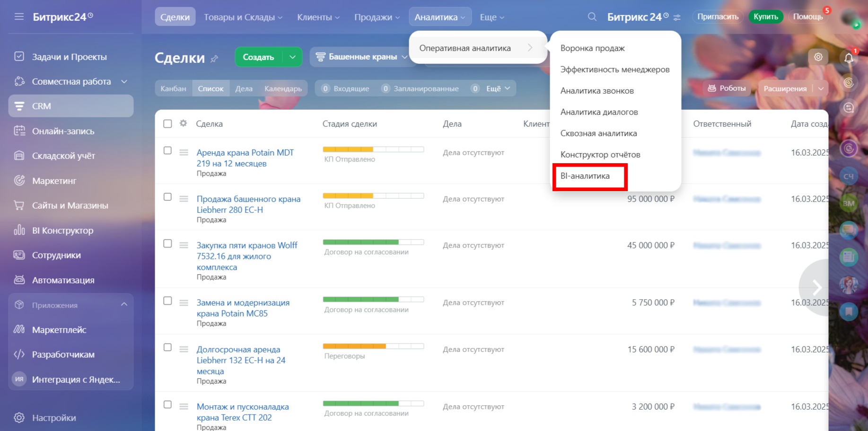This screenshot has height=431, width=868.
Task: Click the row menu icon for Аренда крана Potain
Action: click(184, 152)
